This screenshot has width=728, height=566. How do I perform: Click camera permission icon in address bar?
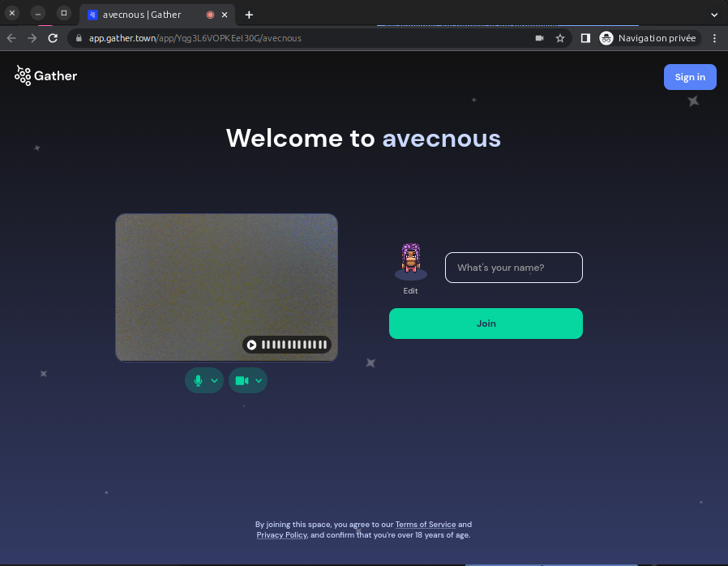[539, 38]
